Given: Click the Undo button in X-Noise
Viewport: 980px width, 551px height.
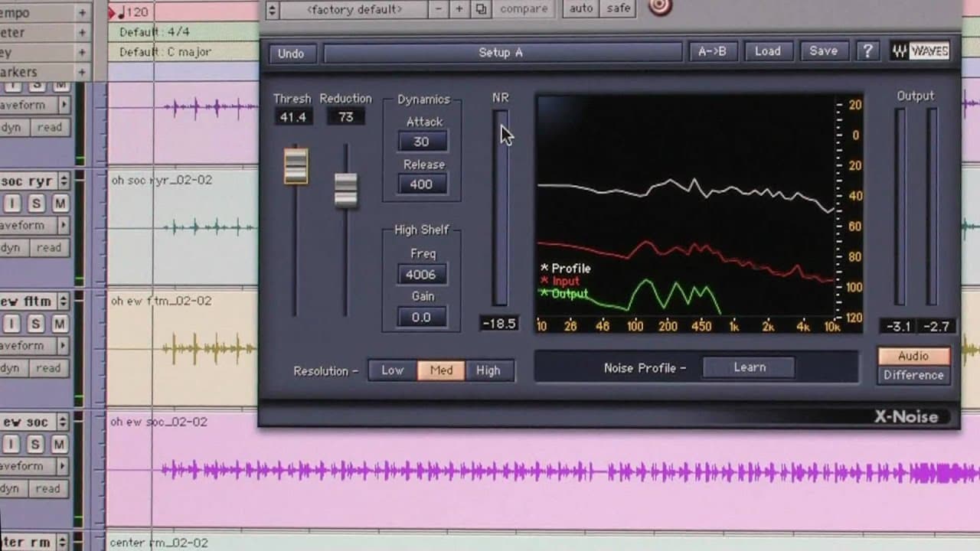Looking at the screenshot, I should 291,53.
